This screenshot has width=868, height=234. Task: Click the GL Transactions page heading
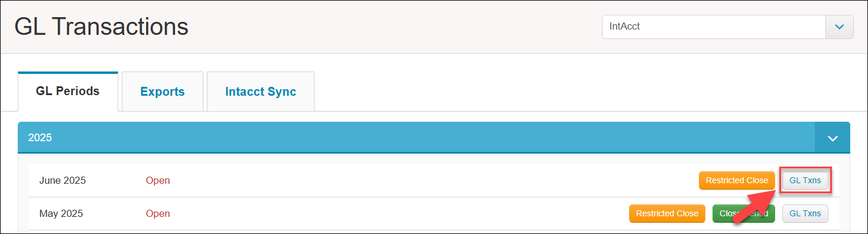101,27
